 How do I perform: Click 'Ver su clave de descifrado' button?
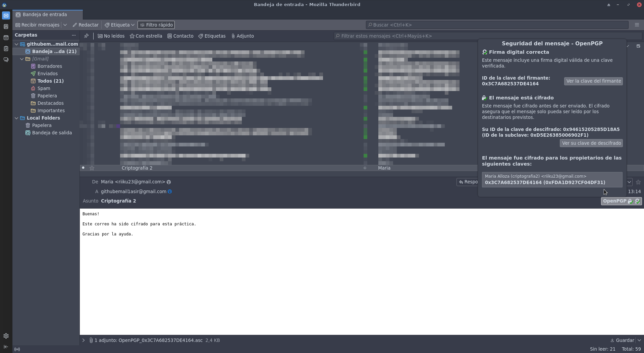tap(591, 143)
